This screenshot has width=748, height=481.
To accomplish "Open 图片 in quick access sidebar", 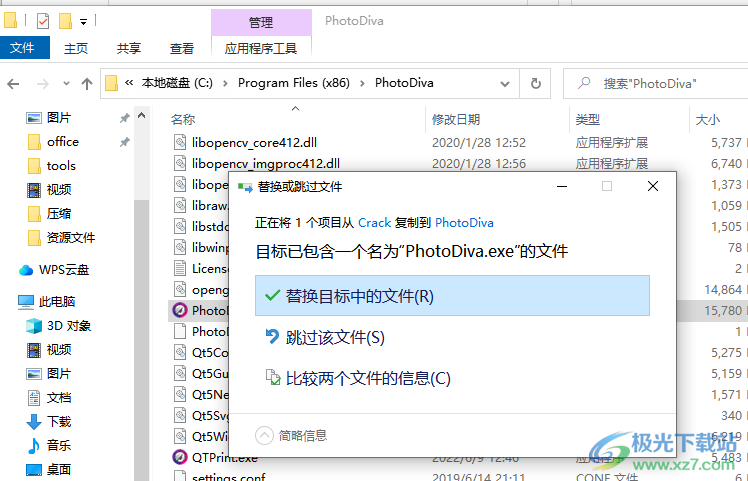I will [x=59, y=117].
